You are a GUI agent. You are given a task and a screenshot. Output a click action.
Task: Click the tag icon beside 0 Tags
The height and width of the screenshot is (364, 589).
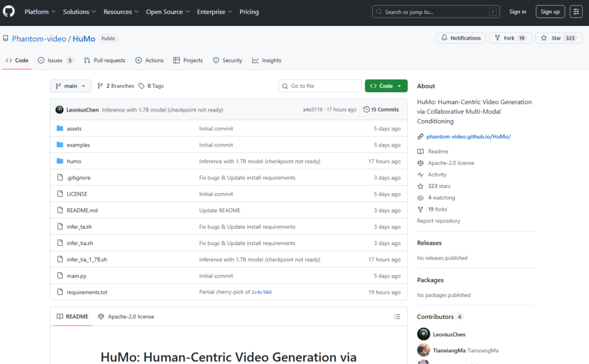(141, 86)
